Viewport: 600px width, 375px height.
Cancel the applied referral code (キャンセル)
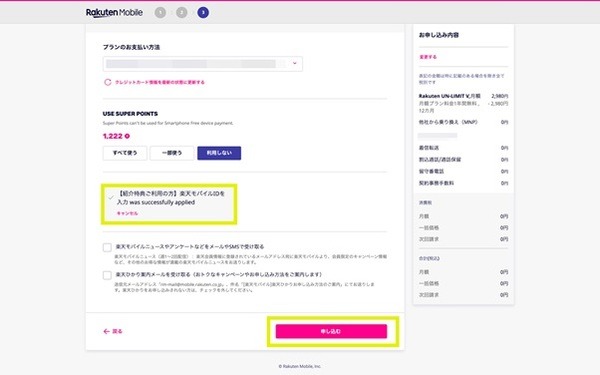[x=127, y=213]
